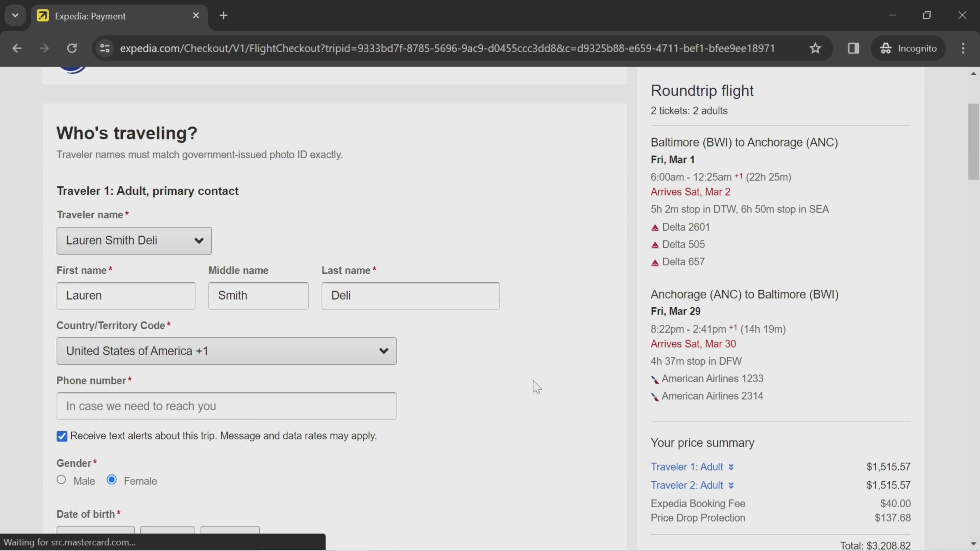Click American Airlines logo beside flight 2314

click(x=655, y=397)
